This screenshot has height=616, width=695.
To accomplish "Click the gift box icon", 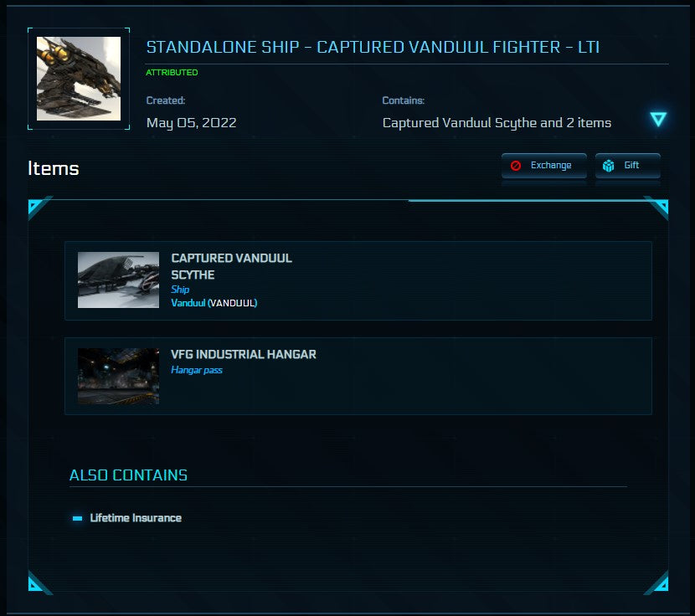I will 609,166.
